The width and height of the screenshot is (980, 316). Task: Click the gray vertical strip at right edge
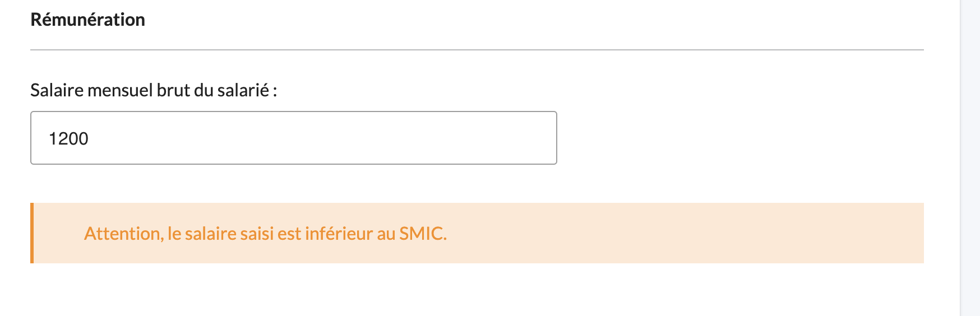click(x=970, y=158)
